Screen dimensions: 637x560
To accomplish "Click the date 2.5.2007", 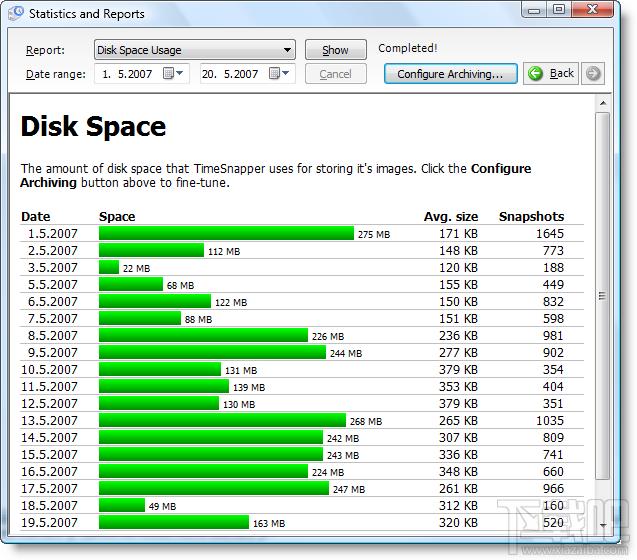I will tap(52, 251).
